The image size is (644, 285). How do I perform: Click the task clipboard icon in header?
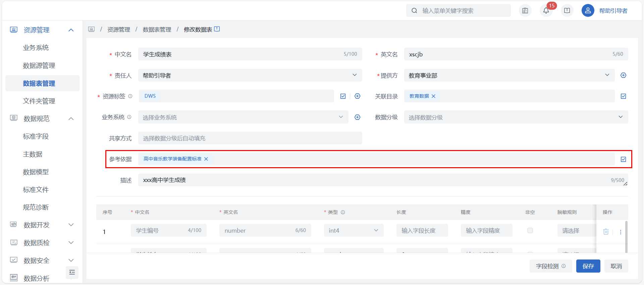[525, 11]
